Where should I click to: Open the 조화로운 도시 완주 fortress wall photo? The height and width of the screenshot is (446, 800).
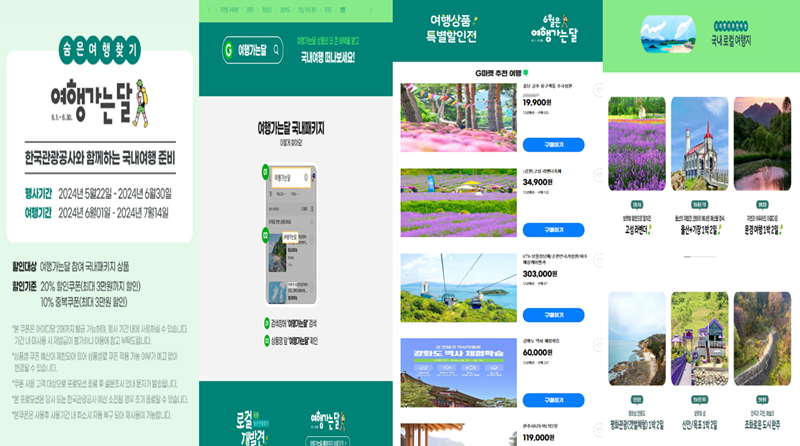click(x=762, y=338)
